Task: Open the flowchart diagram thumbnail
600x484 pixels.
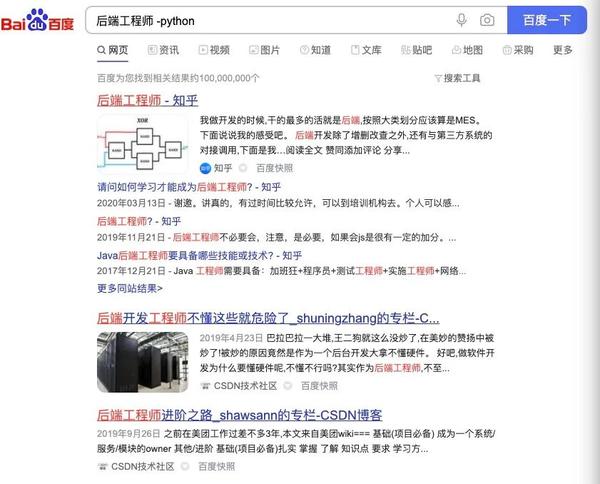Action: coord(143,144)
